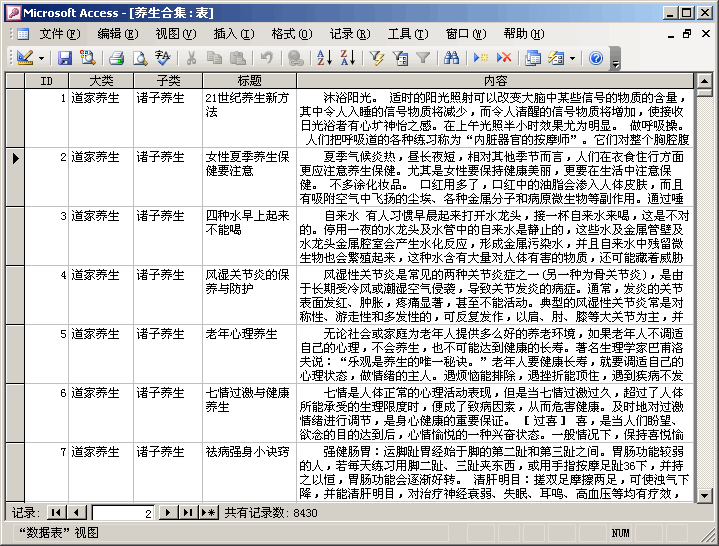
Task: Go to next record navigation button
Action: point(168,513)
